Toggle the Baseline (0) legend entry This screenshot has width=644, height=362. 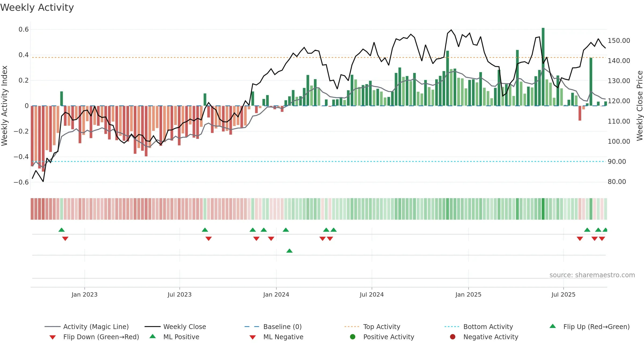273,327
